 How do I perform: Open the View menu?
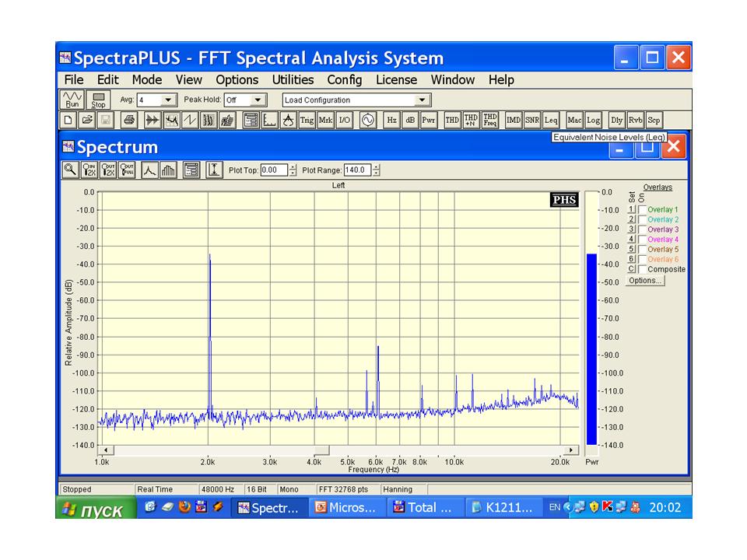click(x=188, y=80)
